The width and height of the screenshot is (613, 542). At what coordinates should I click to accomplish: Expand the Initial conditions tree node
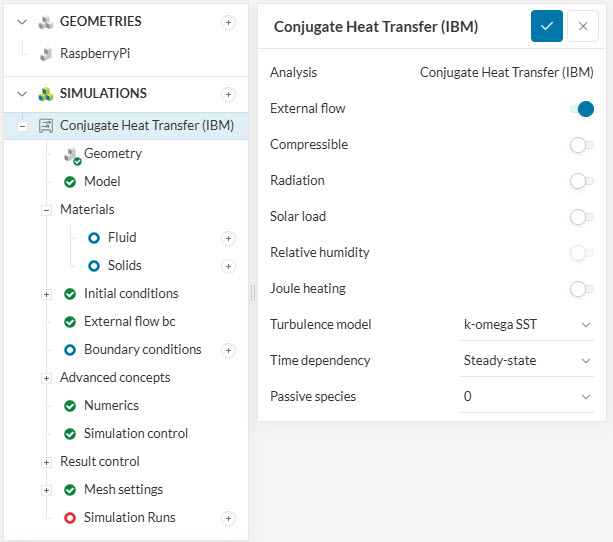(x=46, y=294)
